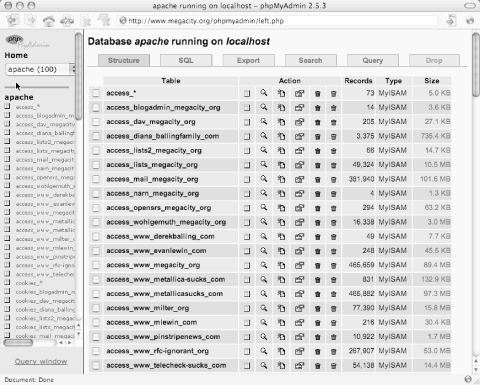Open the Export tab
Image resolution: width=481 pixels, height=385 pixels.
pos(248,60)
